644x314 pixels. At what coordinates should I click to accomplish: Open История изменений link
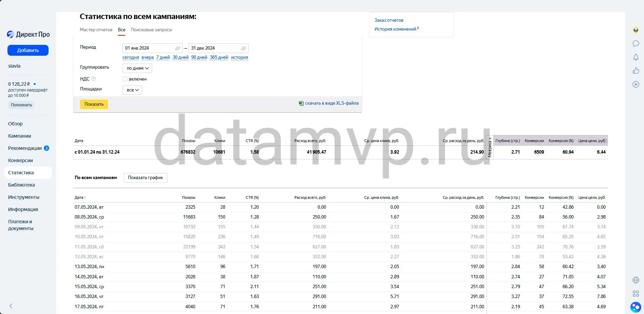pyautogui.click(x=395, y=29)
